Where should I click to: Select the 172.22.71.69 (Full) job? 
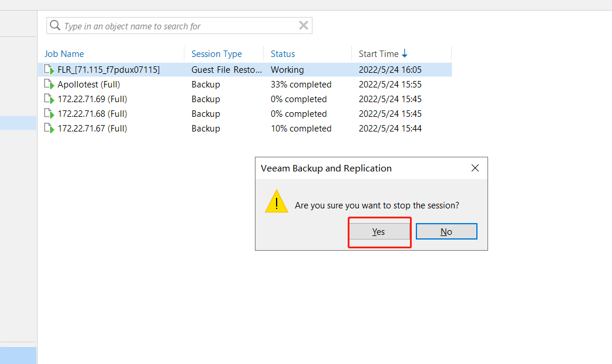92,99
